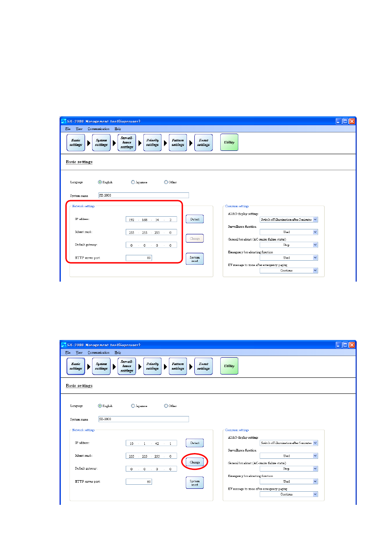
Task: Open System settings in the lower window toolbar
Action: point(101,366)
